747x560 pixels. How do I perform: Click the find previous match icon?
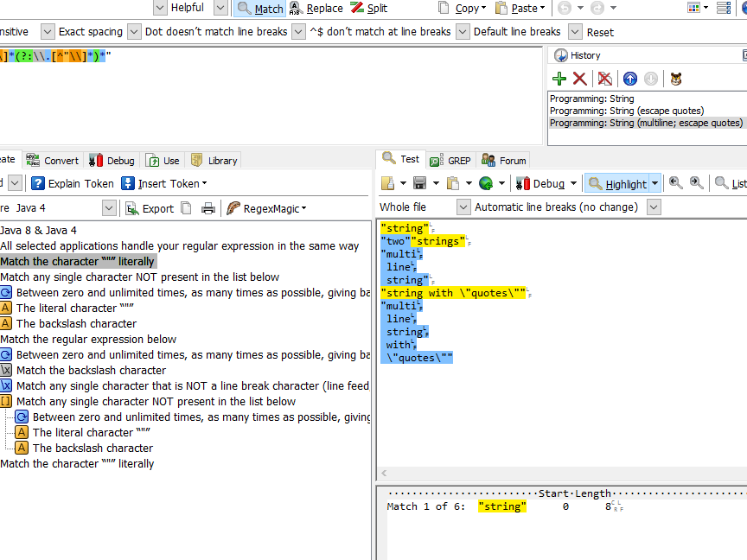tap(675, 183)
